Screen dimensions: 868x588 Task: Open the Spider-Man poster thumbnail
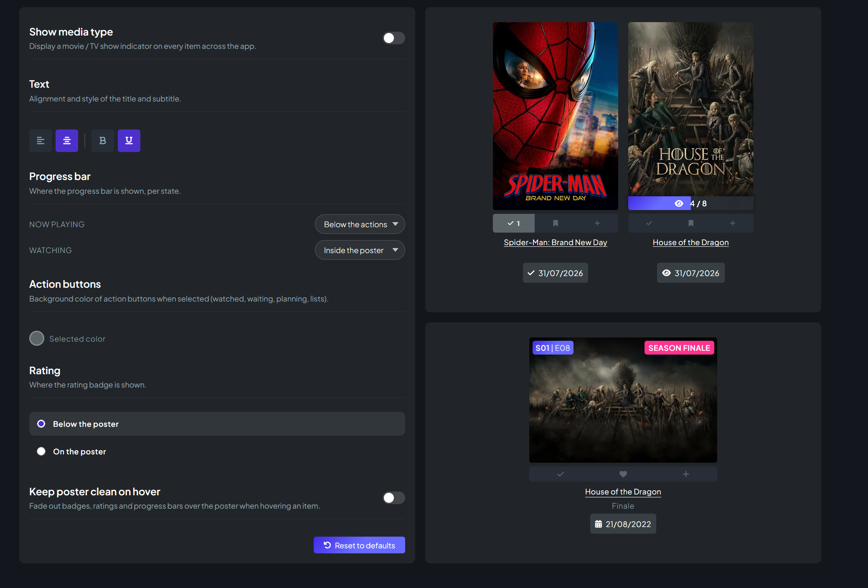coord(556,116)
